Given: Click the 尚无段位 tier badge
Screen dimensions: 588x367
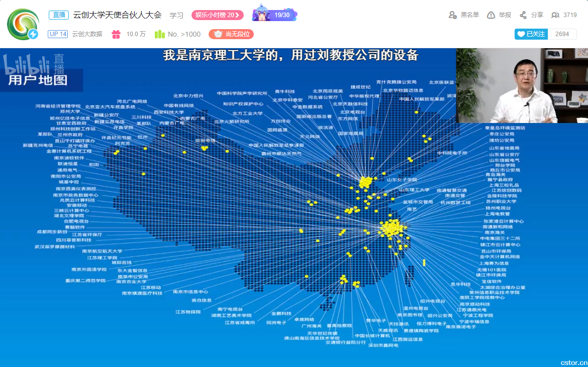Looking at the screenshot, I should (231, 34).
